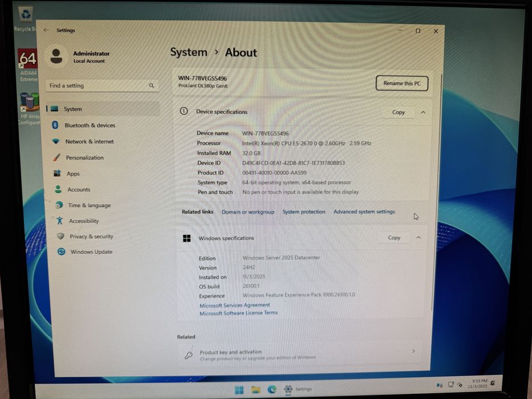Collapse the Windows specifications section
Screen dimensions: 532x399
pos(419,238)
